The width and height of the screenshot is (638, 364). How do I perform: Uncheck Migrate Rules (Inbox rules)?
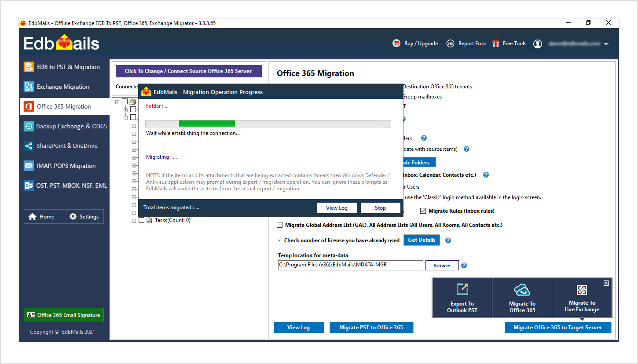pos(423,211)
